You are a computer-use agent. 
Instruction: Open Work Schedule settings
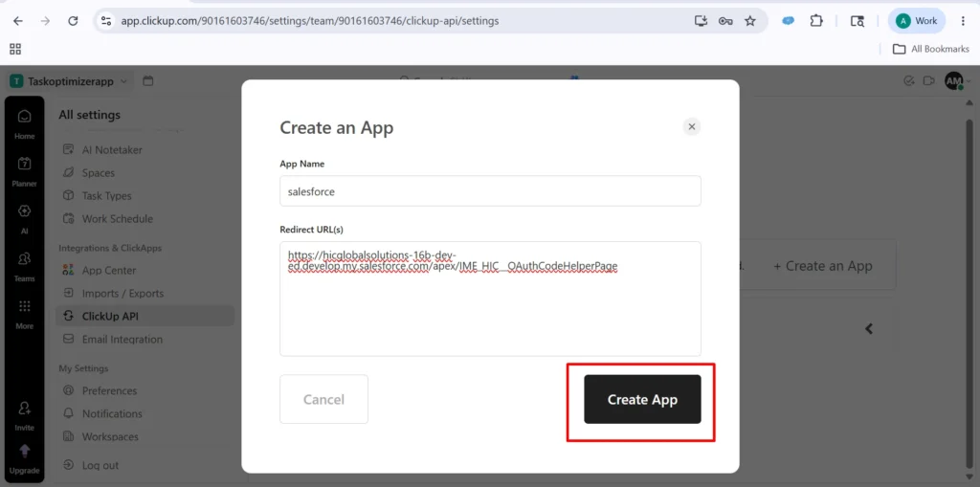pos(145,219)
